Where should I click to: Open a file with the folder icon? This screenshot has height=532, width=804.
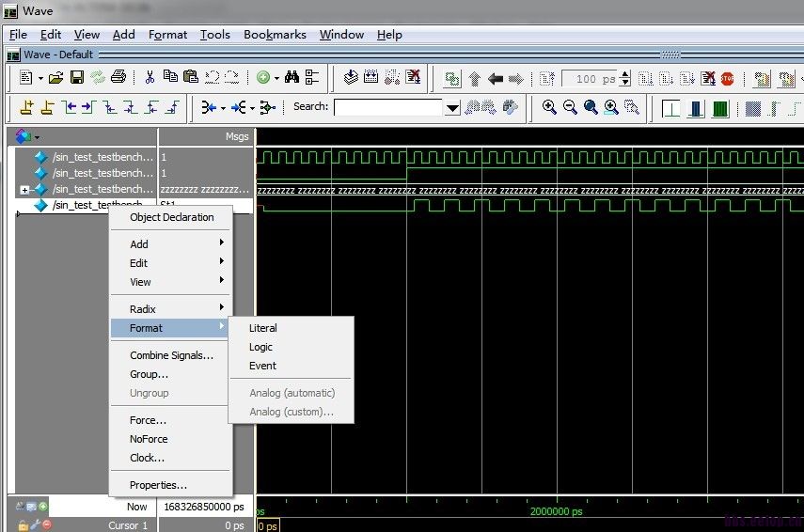point(55,77)
